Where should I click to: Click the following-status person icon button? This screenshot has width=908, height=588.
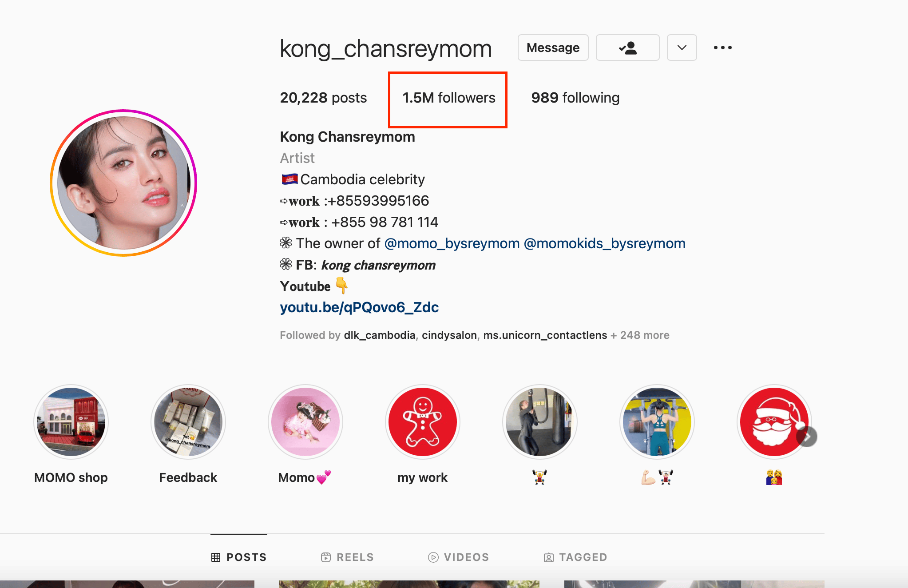pyautogui.click(x=627, y=48)
